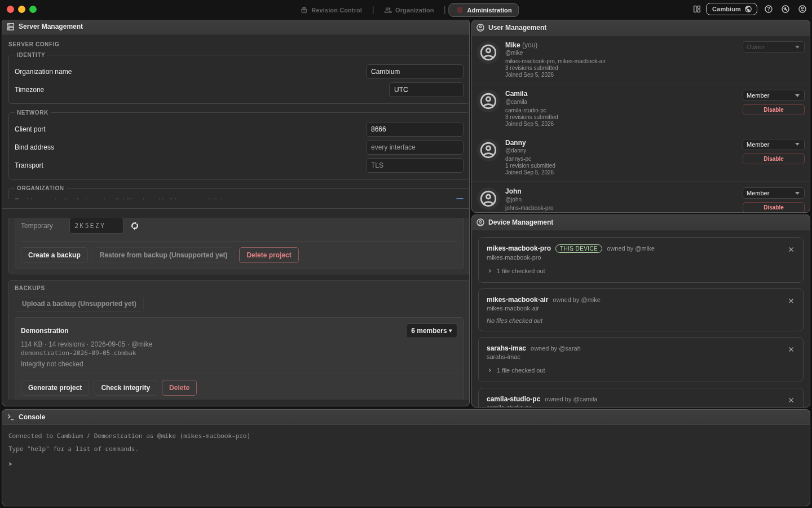Click the Console command prompt line

[x=406, y=464]
